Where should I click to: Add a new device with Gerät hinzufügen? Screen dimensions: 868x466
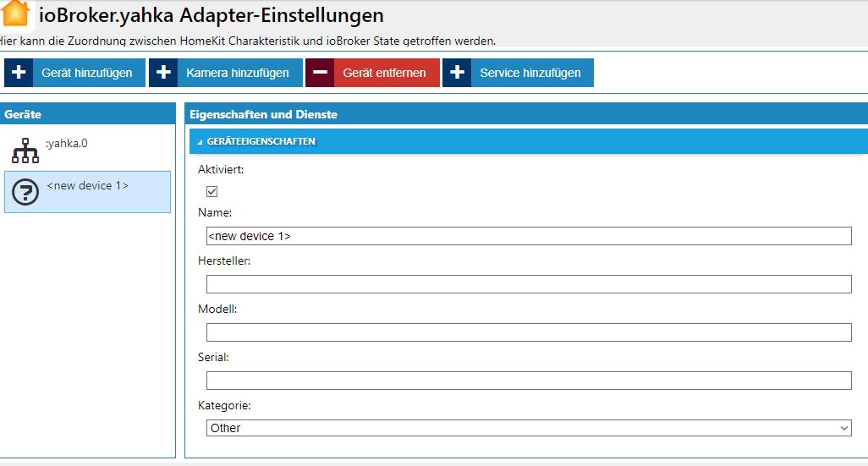[x=74, y=73]
